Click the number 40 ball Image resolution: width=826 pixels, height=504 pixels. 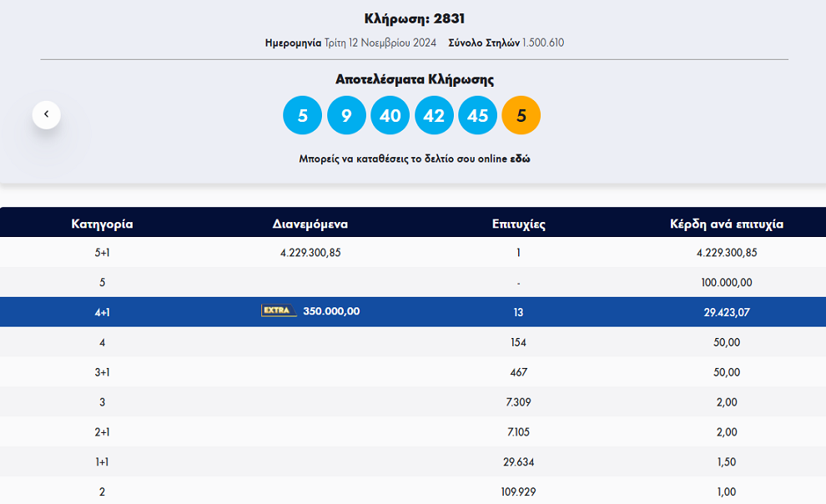(x=390, y=115)
